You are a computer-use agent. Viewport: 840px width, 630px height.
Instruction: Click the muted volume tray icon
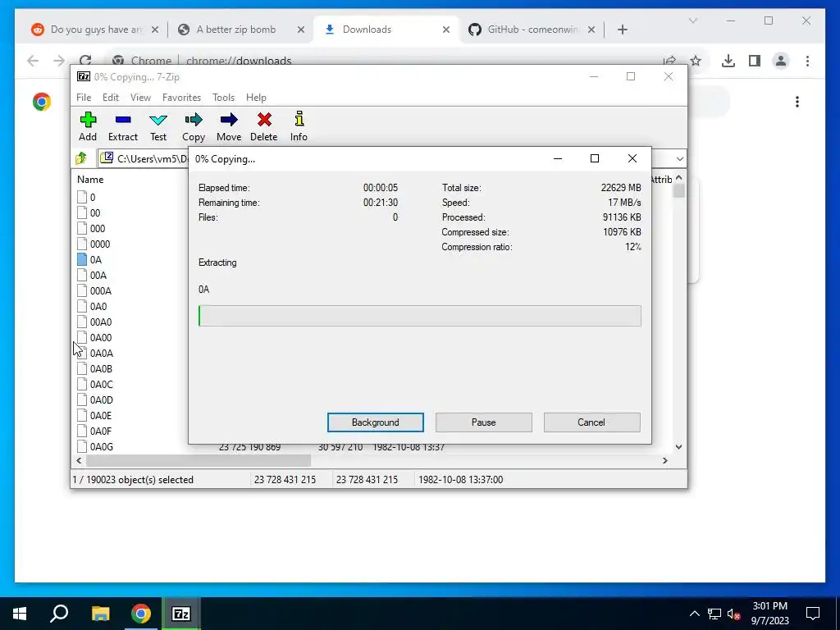point(733,614)
